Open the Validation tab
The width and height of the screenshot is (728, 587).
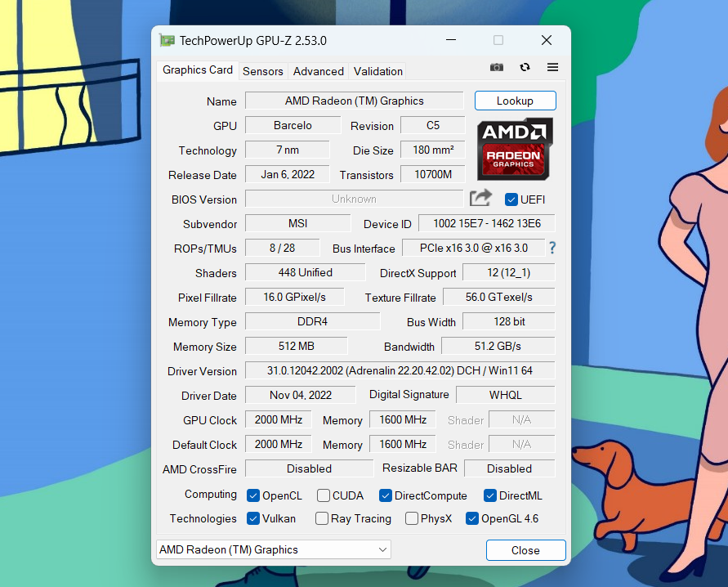tap(378, 71)
